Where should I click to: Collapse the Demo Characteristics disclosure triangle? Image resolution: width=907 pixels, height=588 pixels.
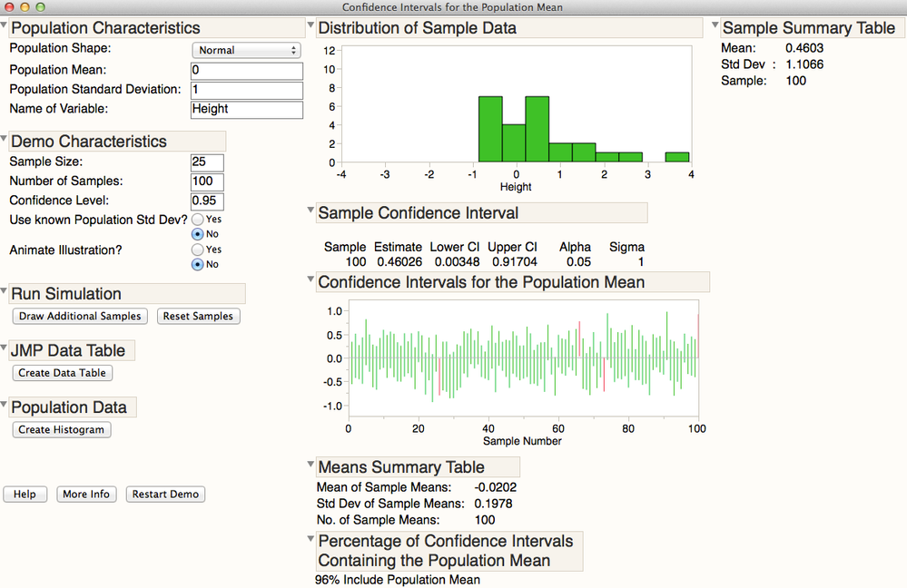[5, 139]
